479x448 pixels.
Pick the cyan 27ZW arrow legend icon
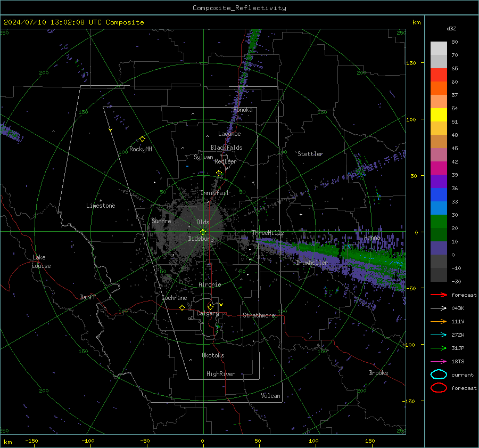tap(439, 335)
